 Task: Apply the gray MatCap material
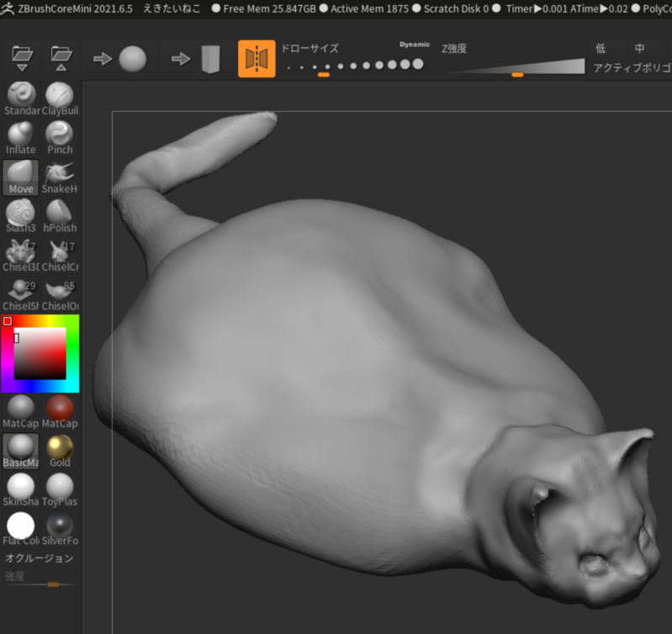(20, 411)
